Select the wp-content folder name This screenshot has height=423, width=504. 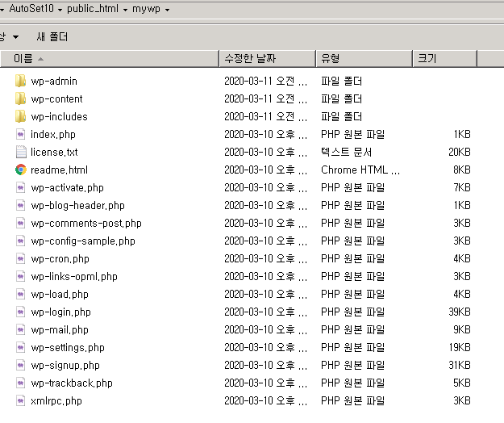tap(57, 98)
